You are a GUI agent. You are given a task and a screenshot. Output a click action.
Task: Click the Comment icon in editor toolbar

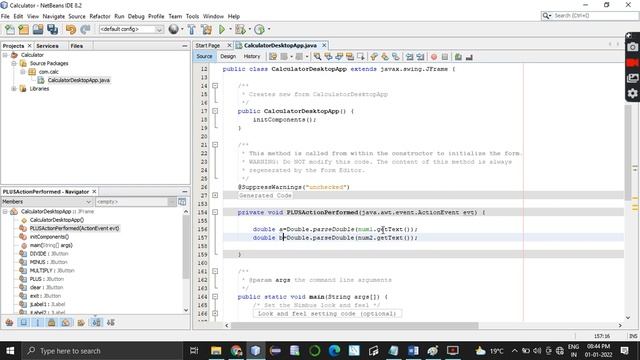(x=458, y=57)
